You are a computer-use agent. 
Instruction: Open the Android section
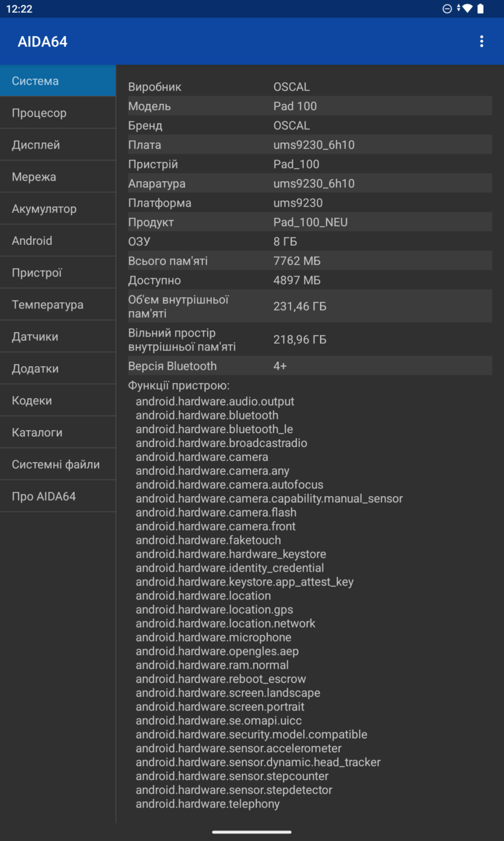coord(58,240)
